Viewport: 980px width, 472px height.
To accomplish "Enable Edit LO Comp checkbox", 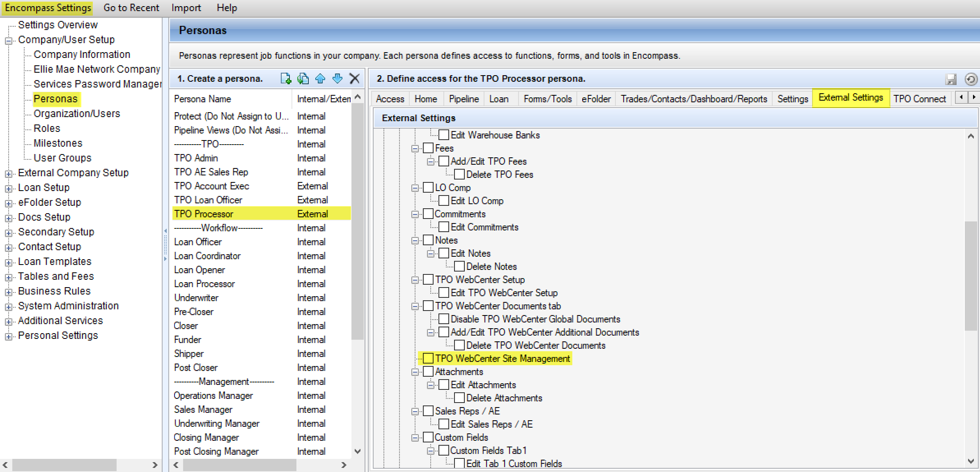I will point(444,201).
